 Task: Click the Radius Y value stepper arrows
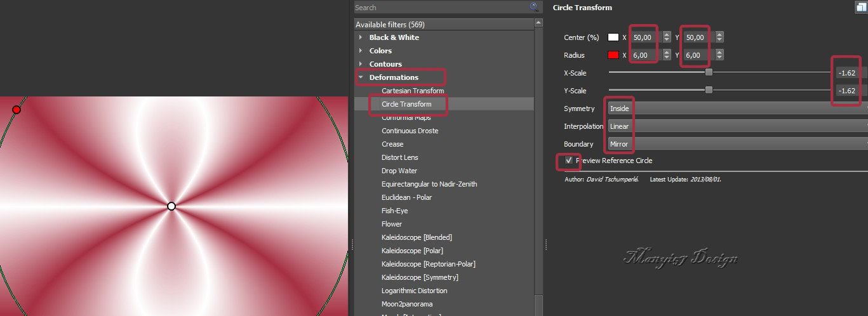719,55
